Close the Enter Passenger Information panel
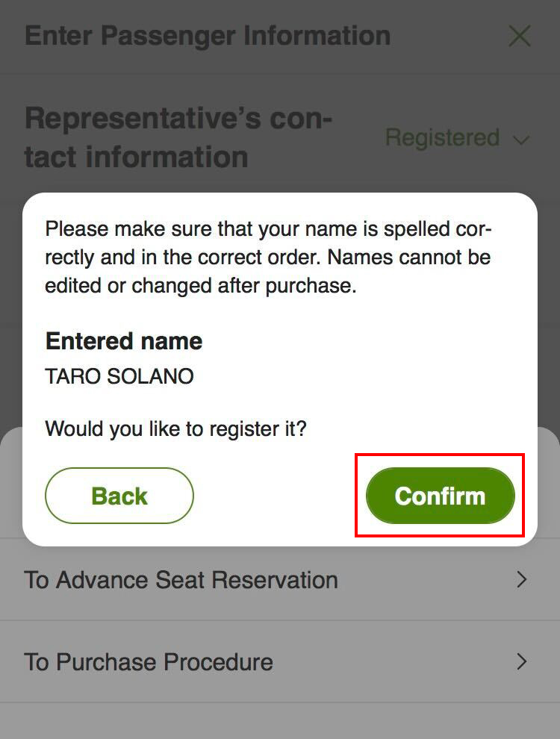The width and height of the screenshot is (560, 739). (519, 36)
